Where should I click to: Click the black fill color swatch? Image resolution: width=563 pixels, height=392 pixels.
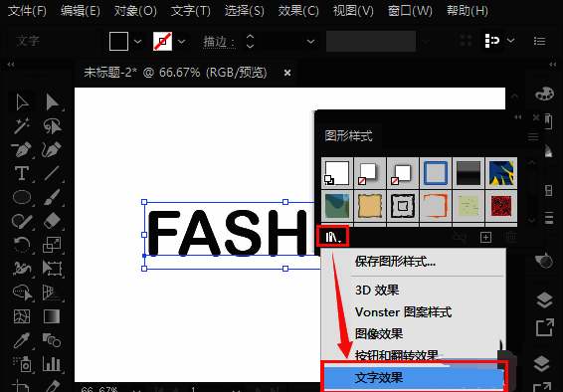click(x=118, y=41)
